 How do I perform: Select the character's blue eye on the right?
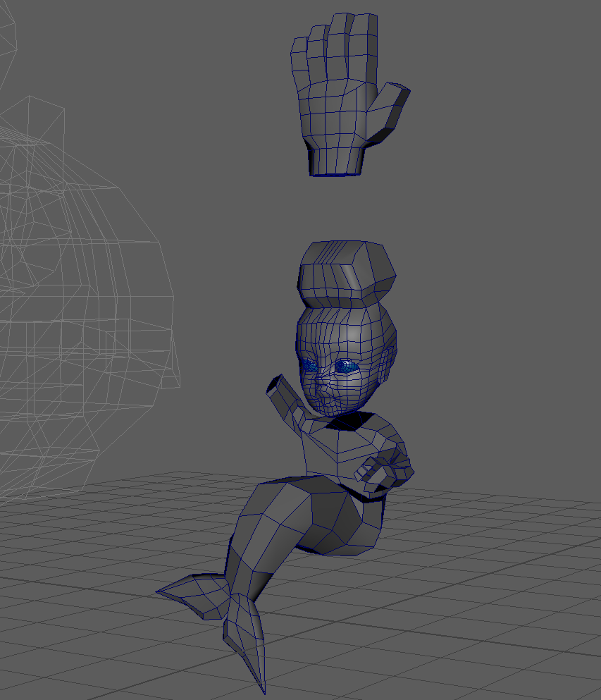(346, 366)
